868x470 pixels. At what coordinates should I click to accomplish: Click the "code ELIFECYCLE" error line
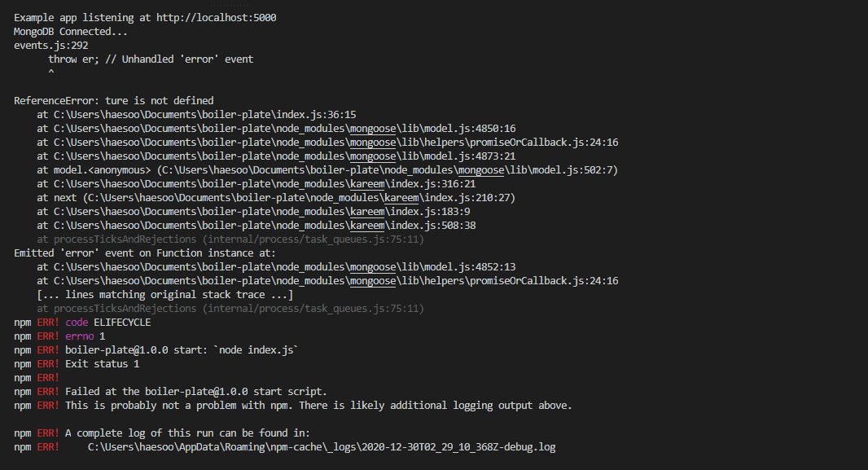(x=107, y=322)
